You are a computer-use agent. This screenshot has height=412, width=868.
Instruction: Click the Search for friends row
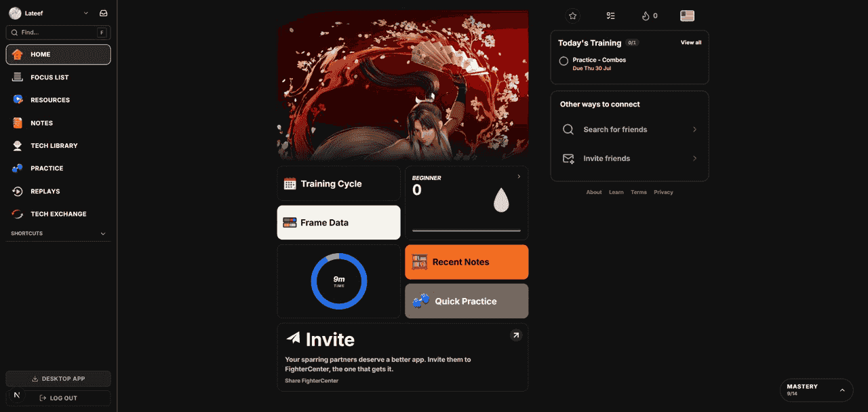click(629, 130)
